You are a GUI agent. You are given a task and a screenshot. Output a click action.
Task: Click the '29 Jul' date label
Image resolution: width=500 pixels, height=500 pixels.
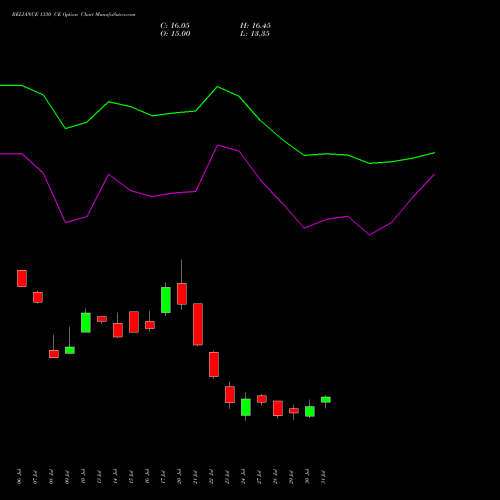coord(291,476)
